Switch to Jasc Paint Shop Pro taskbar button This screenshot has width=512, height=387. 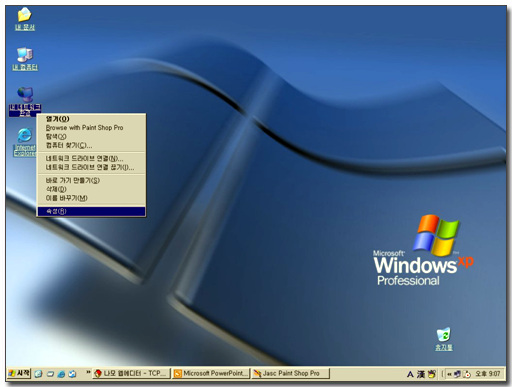291,373
